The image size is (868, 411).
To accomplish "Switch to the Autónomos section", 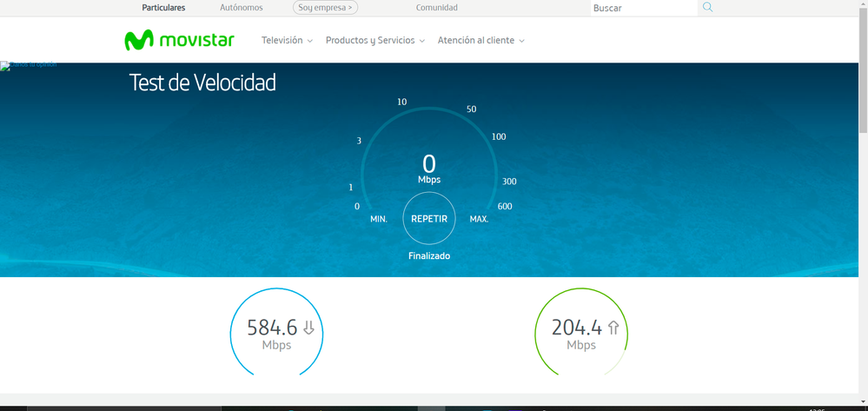I will (x=242, y=8).
